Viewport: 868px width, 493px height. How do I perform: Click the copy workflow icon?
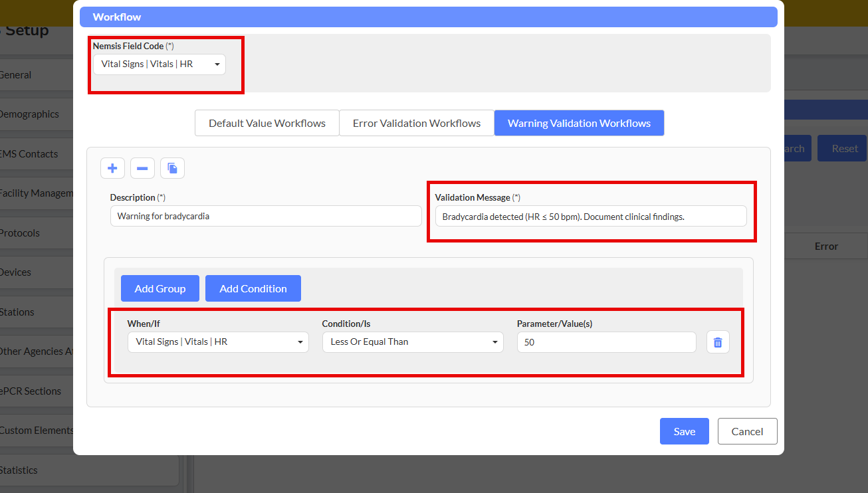(x=172, y=168)
